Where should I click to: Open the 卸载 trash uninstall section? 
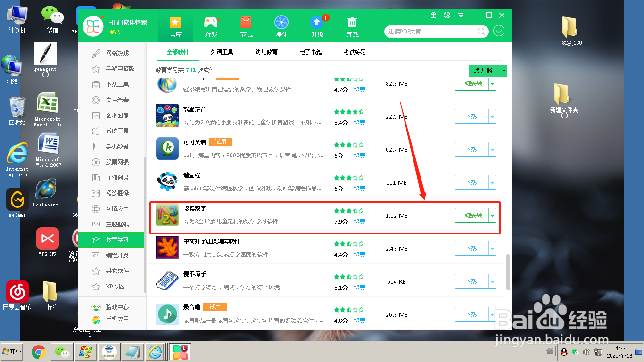352,27
